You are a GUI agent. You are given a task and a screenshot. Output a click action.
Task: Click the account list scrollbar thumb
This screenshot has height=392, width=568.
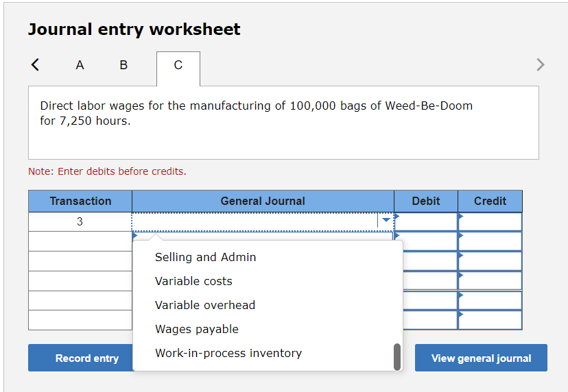coord(397,357)
